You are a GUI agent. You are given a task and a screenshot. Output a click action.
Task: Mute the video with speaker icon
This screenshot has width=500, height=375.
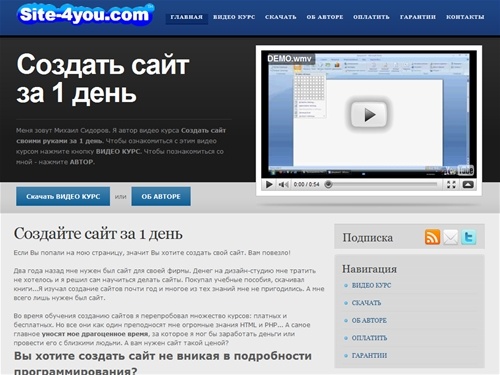pyautogui.click(x=283, y=184)
